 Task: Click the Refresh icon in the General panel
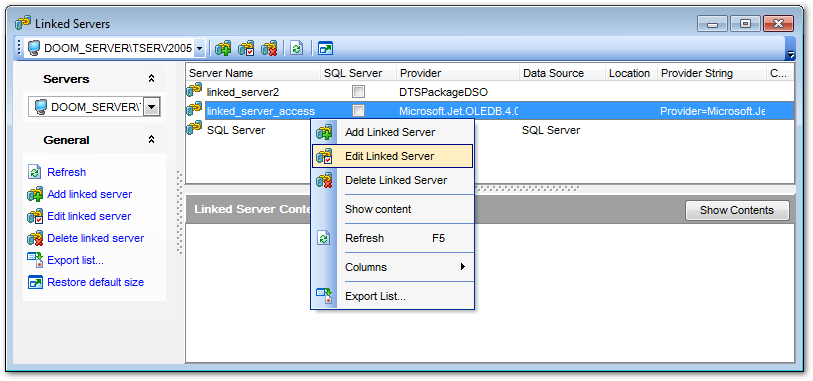click(34, 172)
